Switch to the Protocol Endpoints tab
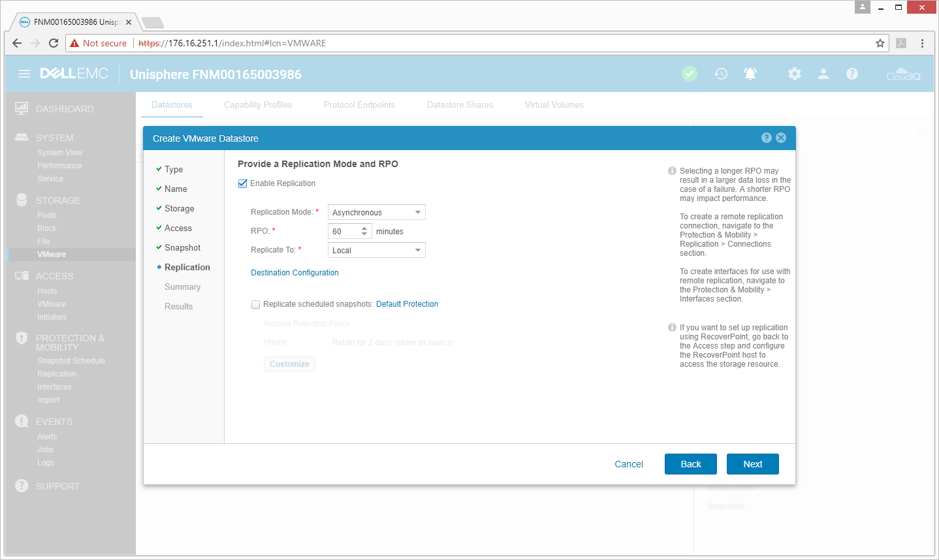This screenshot has width=939, height=560. pos(359,104)
